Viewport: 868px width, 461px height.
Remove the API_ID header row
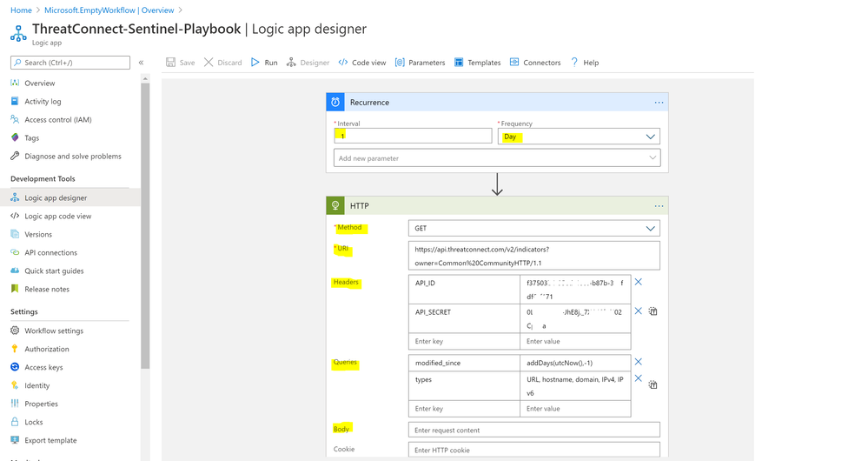click(x=639, y=282)
